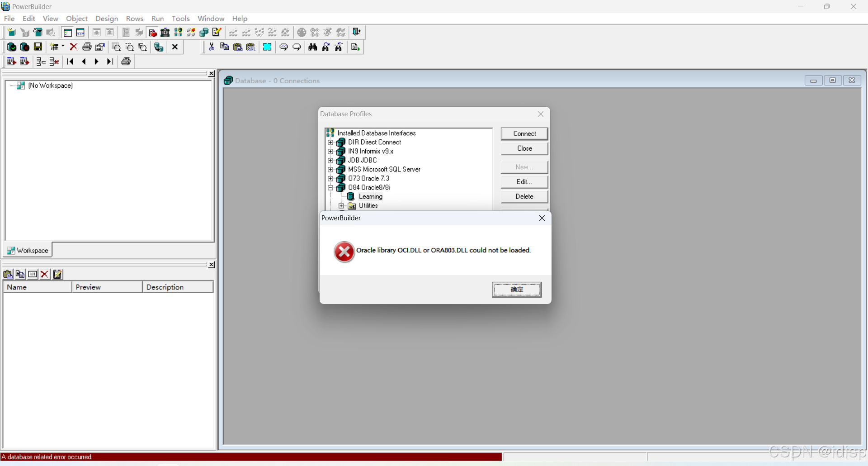
Task: Go to First row arrow icon
Action: click(x=70, y=62)
